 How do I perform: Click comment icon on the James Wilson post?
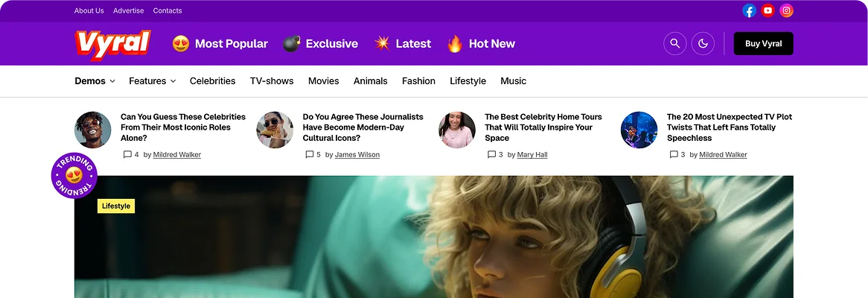coord(310,154)
